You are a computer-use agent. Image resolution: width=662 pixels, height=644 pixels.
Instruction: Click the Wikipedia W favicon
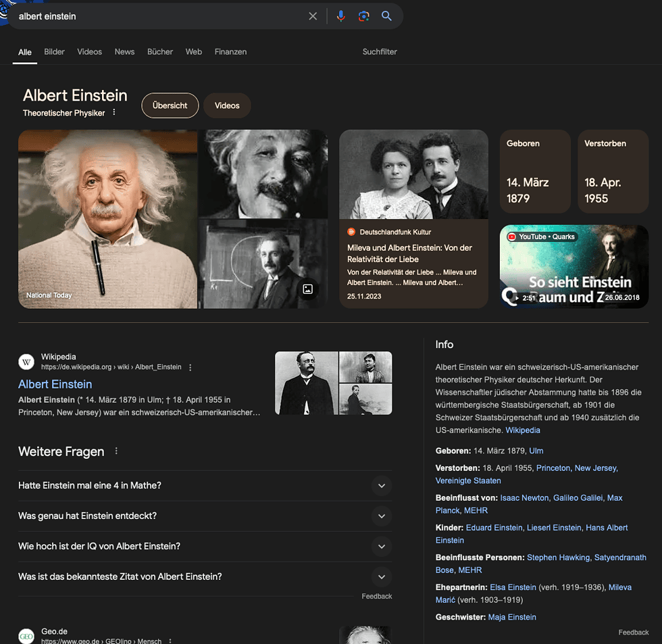click(26, 362)
